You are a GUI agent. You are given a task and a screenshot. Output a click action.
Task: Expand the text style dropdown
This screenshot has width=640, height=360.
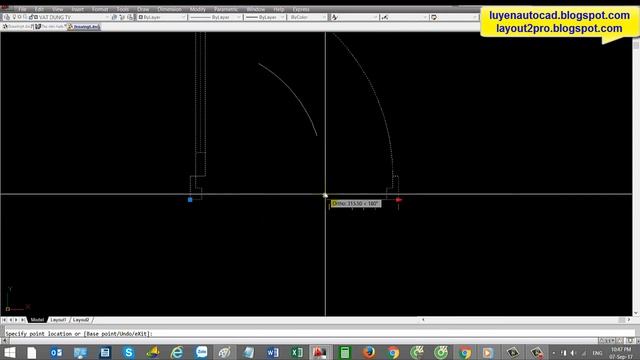point(375,17)
